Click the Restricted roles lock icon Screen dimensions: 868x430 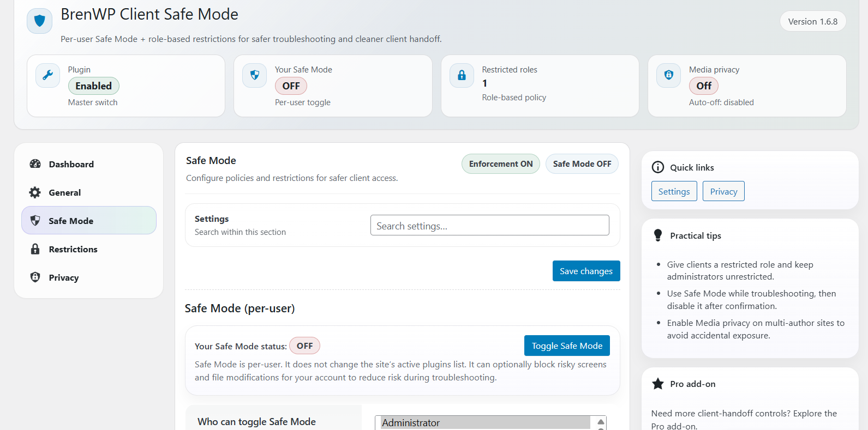point(462,75)
